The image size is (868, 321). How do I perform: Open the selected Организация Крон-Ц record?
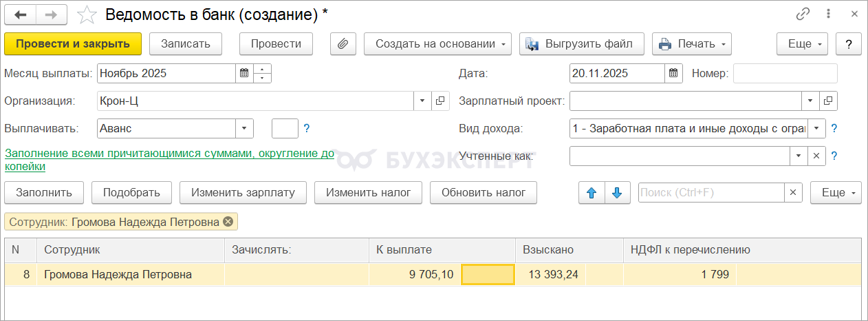click(x=440, y=101)
